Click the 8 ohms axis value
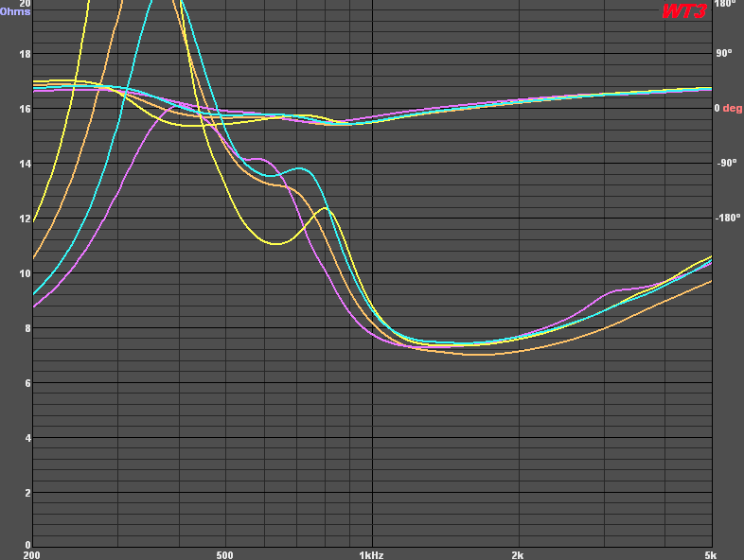 (27, 328)
